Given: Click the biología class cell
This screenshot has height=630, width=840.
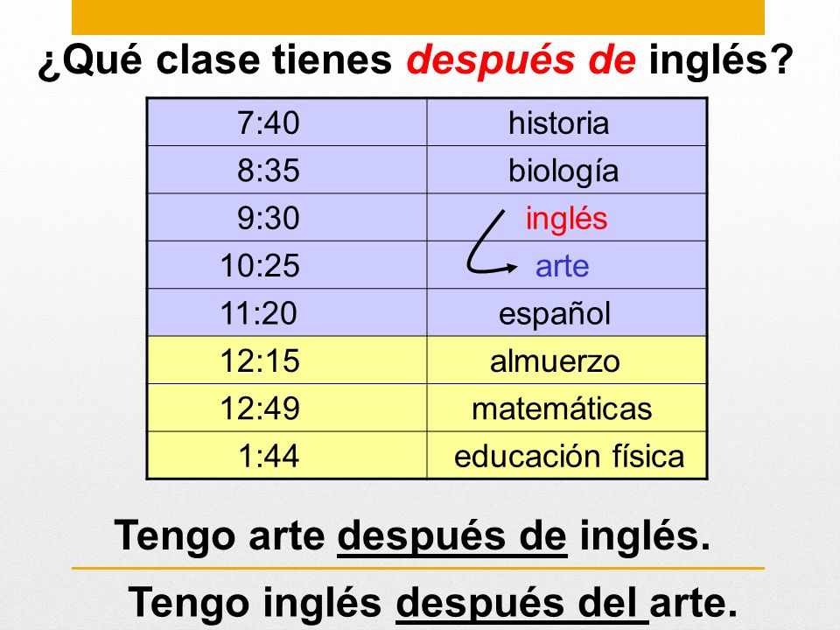Looking at the screenshot, I should click(x=567, y=170).
